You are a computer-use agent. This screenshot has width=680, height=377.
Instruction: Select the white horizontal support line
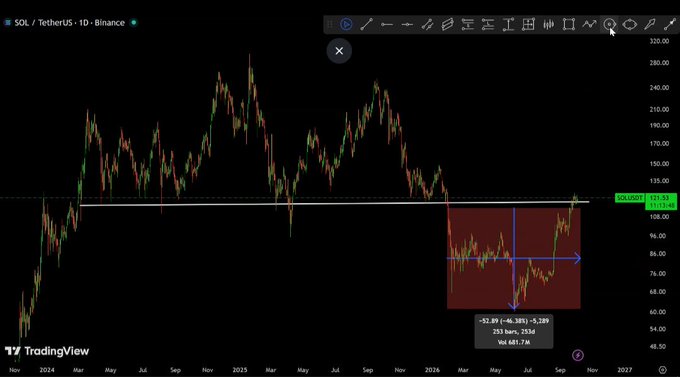point(334,203)
